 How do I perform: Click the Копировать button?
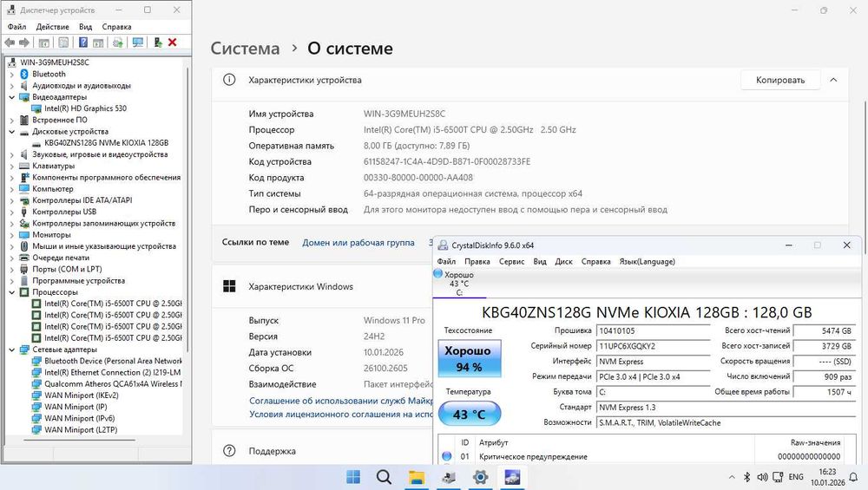(x=780, y=80)
